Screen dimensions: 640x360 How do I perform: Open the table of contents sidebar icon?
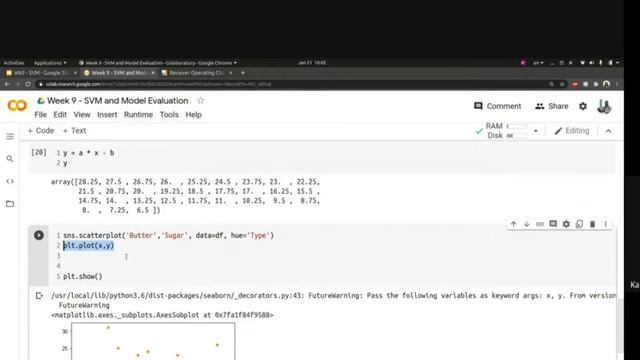coord(10,136)
